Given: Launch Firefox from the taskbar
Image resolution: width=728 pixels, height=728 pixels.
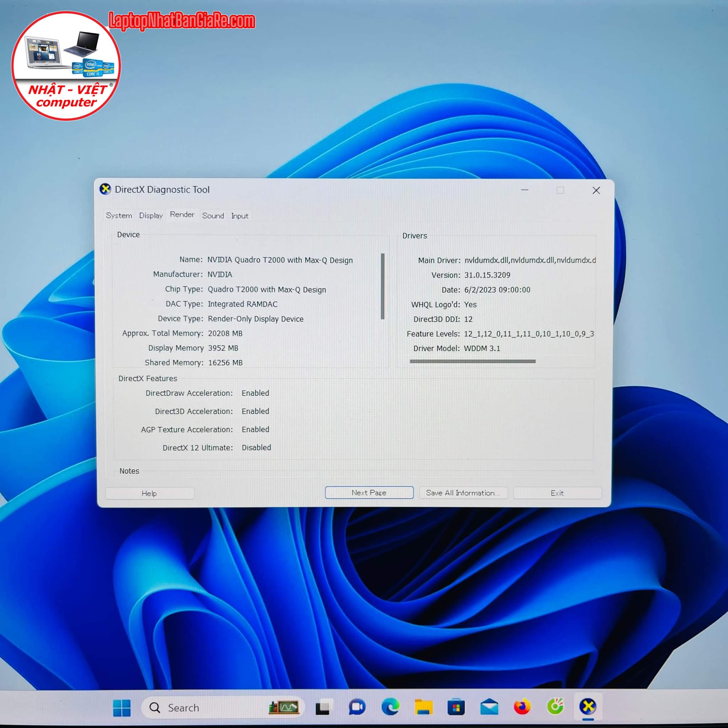Looking at the screenshot, I should tap(522, 707).
